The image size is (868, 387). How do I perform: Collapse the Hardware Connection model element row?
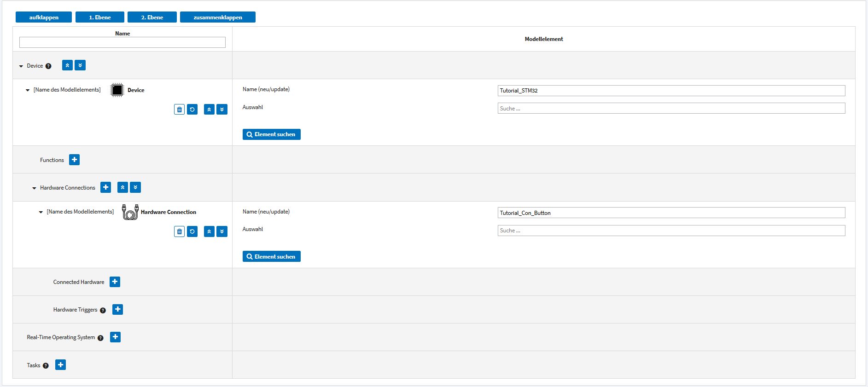point(41,212)
